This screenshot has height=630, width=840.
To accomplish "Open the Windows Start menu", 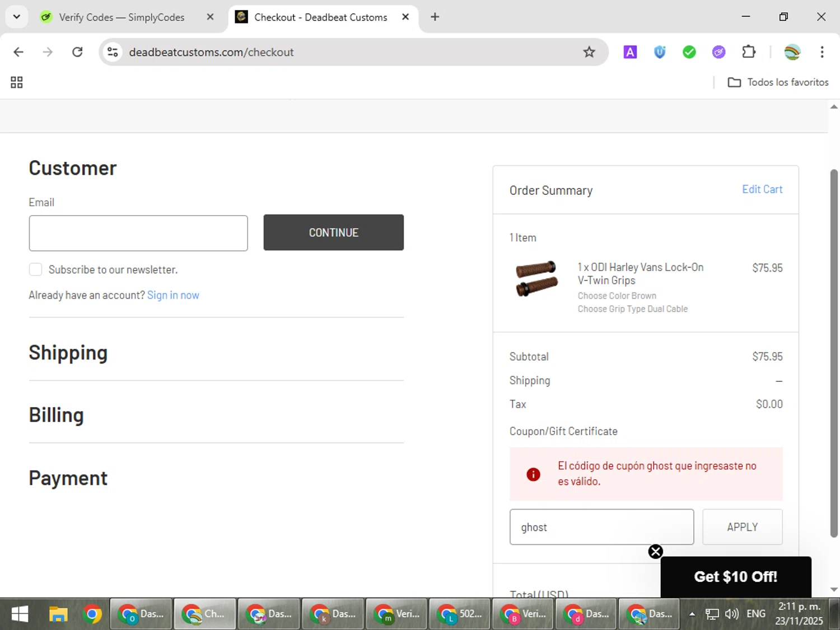I will 20,614.
